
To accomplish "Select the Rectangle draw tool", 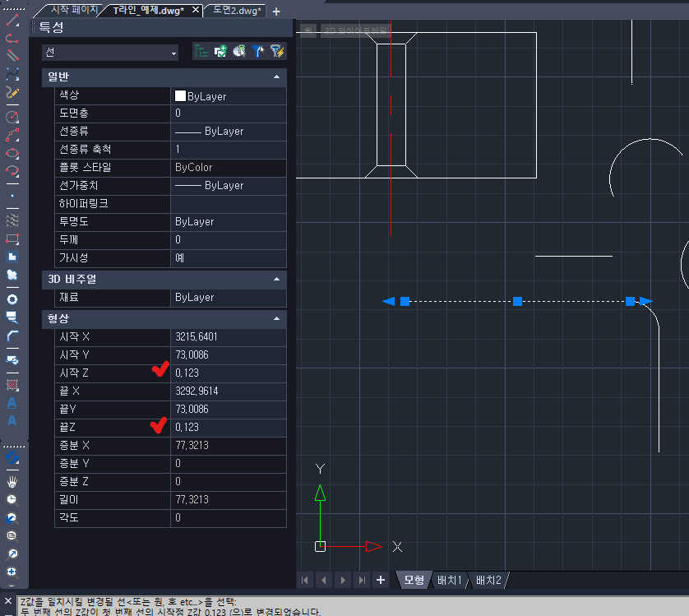I will click(12, 239).
